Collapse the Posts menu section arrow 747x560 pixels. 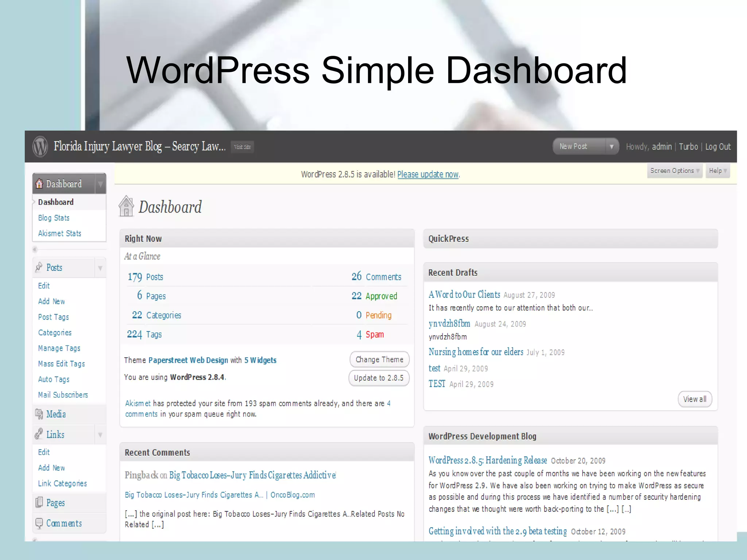tap(100, 268)
